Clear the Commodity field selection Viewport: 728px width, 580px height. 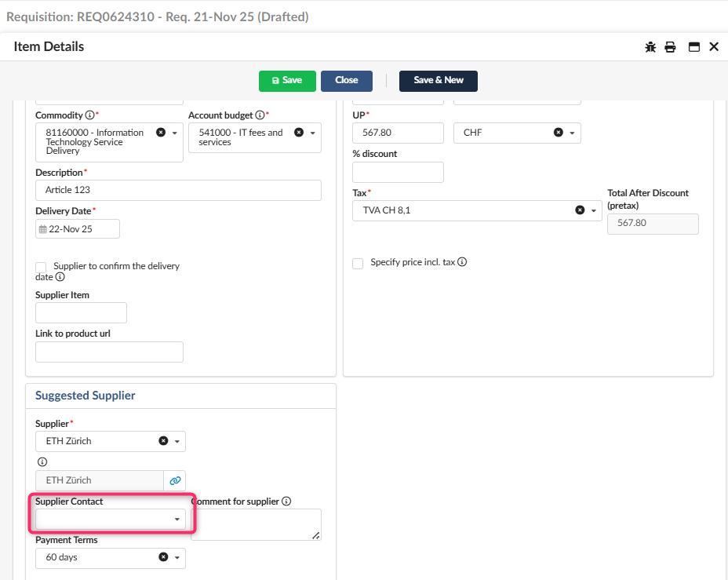tap(161, 133)
